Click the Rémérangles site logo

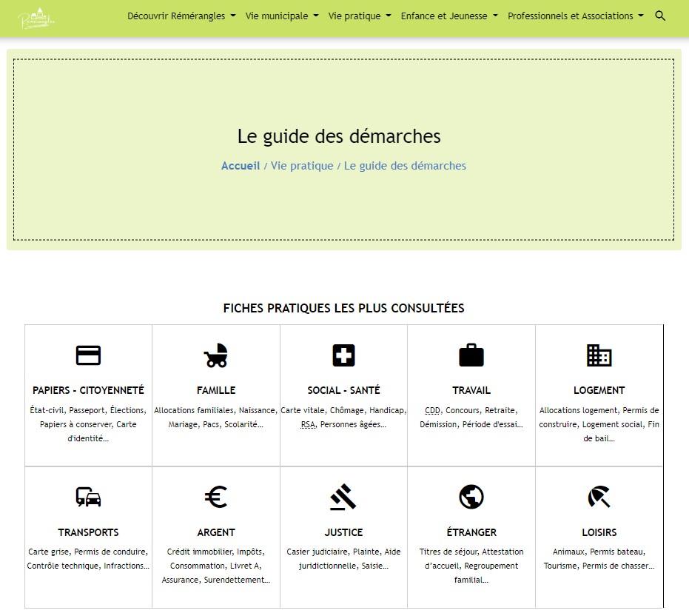click(x=37, y=18)
